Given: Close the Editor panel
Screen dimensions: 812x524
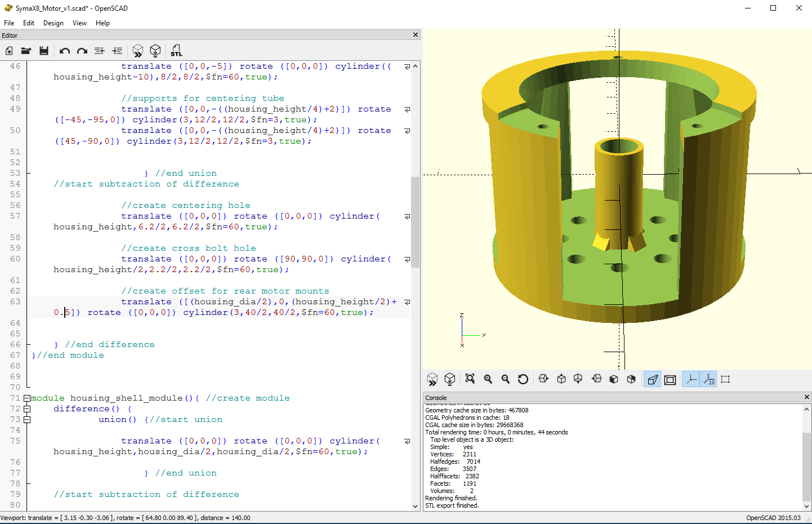Looking at the screenshot, I should coord(416,35).
